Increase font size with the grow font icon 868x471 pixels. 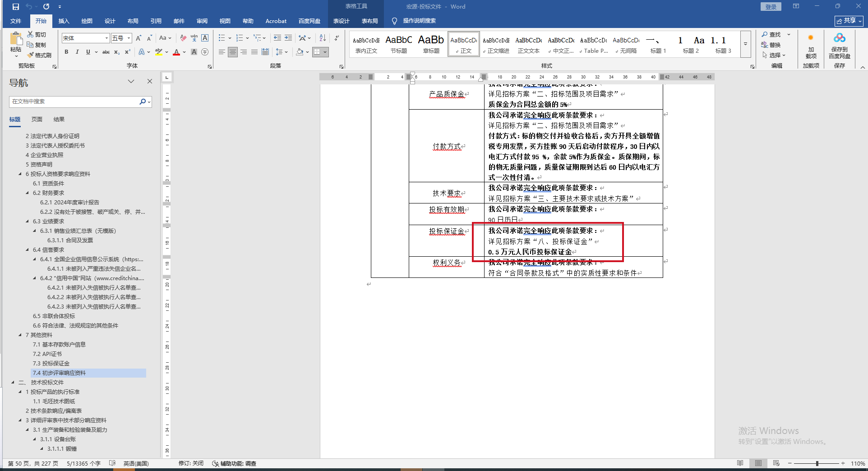click(139, 38)
